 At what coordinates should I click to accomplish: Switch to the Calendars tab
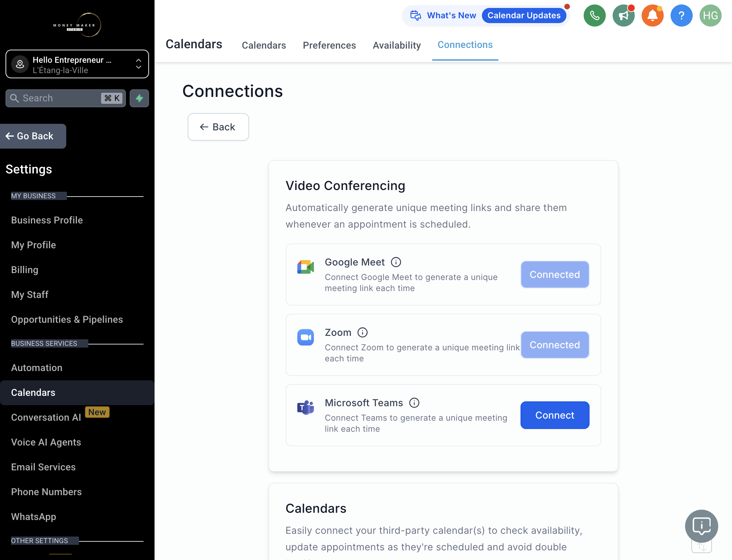point(264,45)
